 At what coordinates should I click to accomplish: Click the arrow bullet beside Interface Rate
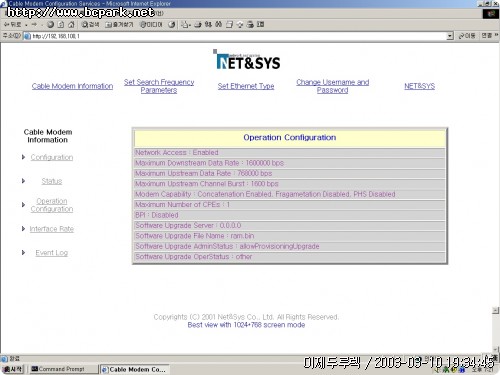[23, 228]
